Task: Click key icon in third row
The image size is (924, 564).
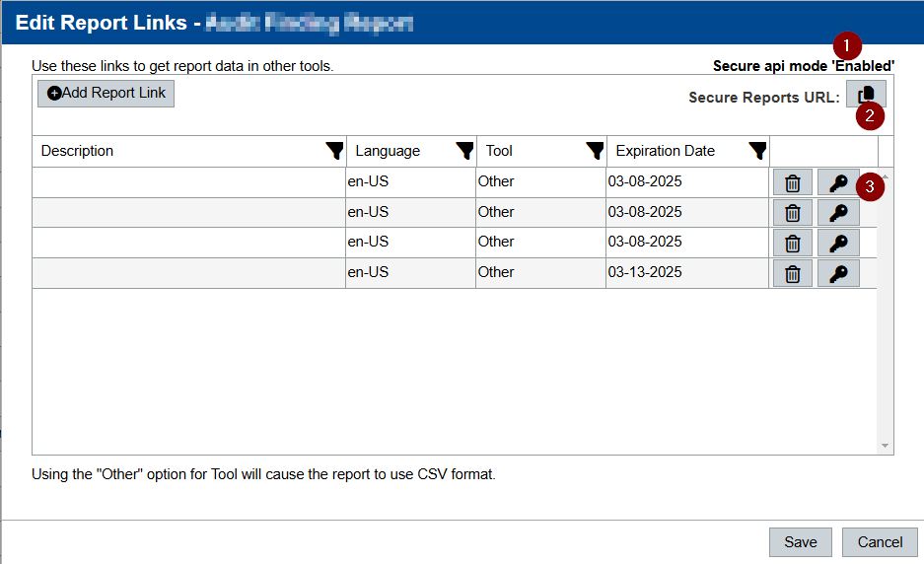Action: tap(838, 243)
